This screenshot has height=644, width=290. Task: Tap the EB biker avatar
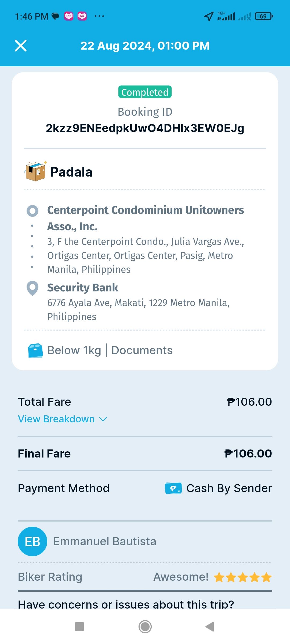coord(32,541)
